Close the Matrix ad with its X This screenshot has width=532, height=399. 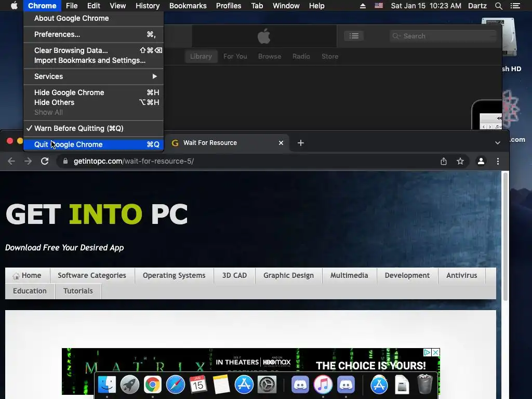pos(436,353)
